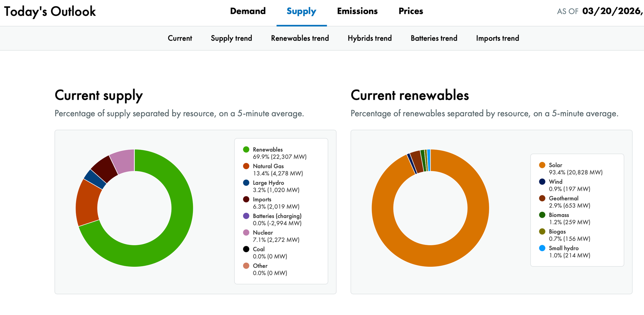Select the Renewables trend view
644x315 pixels.
coord(300,38)
